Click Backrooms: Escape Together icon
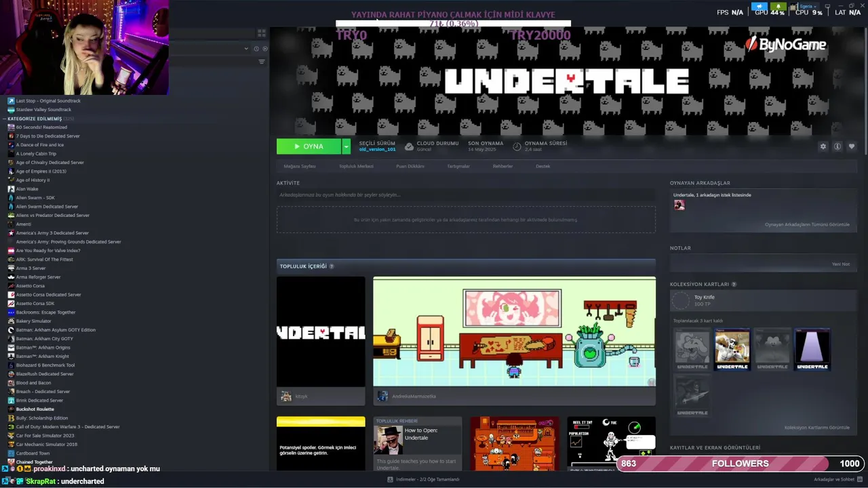This screenshot has width=868, height=488. [11, 312]
